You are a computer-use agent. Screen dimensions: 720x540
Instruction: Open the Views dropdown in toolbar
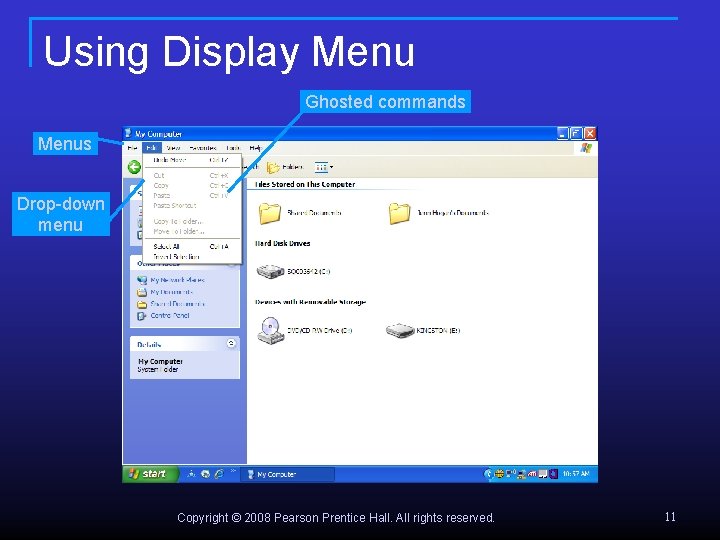click(x=324, y=167)
